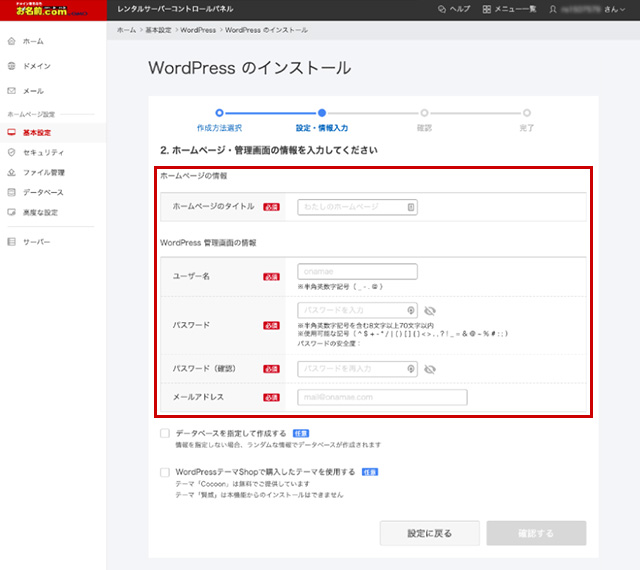Open サーバー in the sidebar

pos(36,242)
